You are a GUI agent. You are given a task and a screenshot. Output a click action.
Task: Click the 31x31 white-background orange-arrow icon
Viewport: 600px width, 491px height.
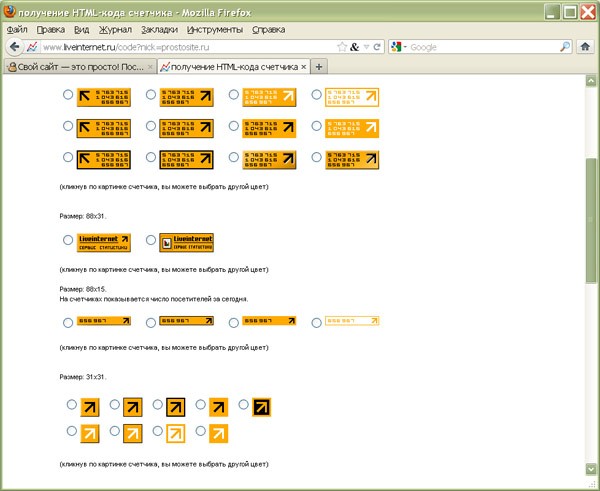[176, 434]
